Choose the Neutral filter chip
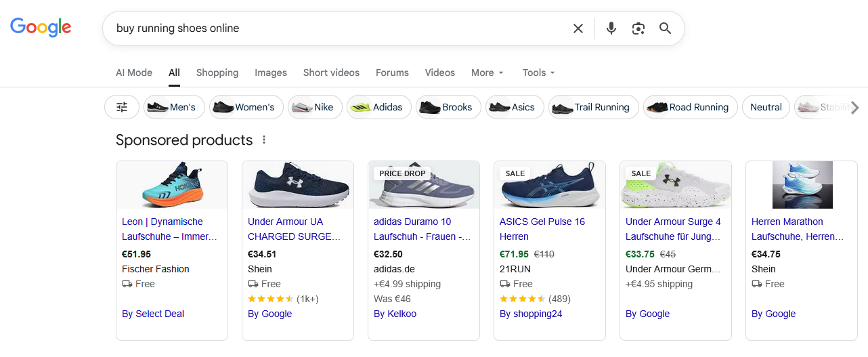 point(766,107)
